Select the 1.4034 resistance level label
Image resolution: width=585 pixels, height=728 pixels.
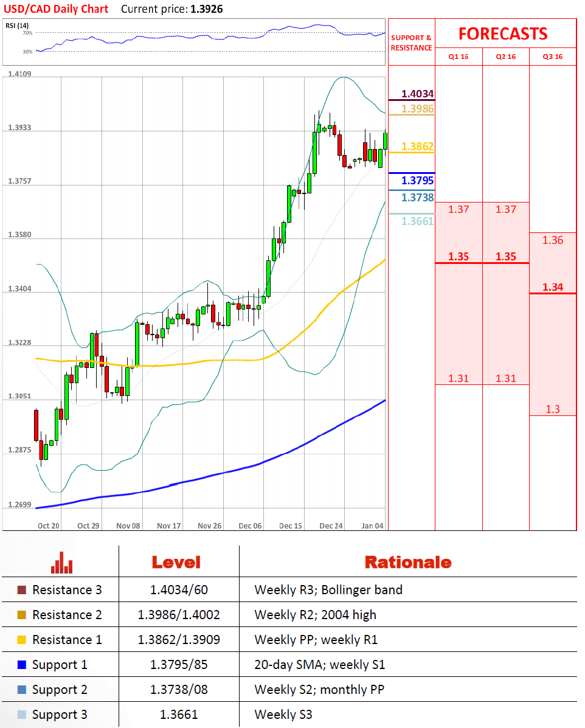(x=418, y=94)
